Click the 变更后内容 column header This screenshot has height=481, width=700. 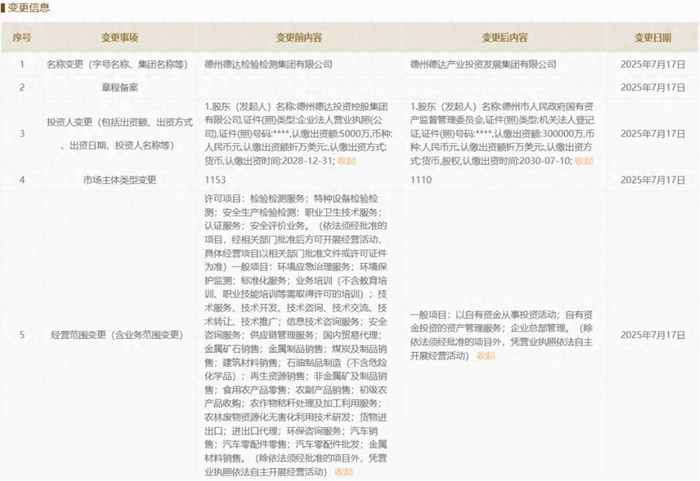click(504, 38)
